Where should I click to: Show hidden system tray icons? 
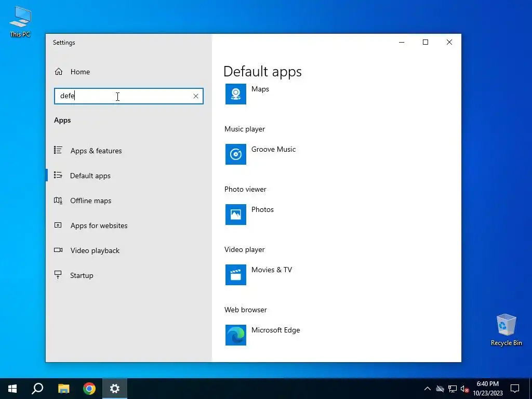(x=428, y=389)
